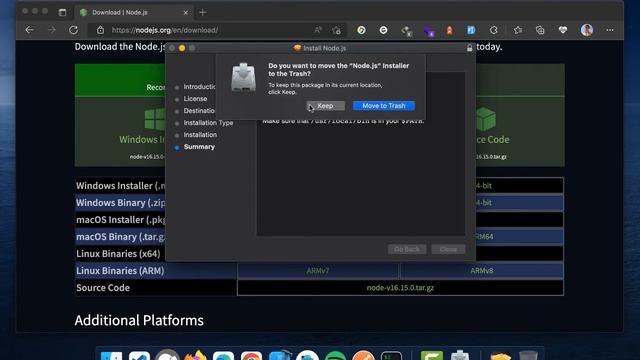Open the Trash in the Dock
The image size is (640, 360).
click(528, 356)
